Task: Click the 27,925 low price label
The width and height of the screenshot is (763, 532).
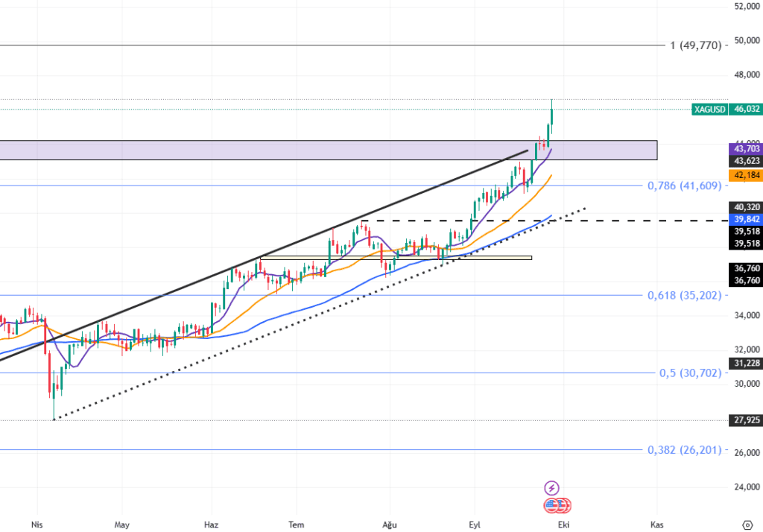Action: click(746, 421)
